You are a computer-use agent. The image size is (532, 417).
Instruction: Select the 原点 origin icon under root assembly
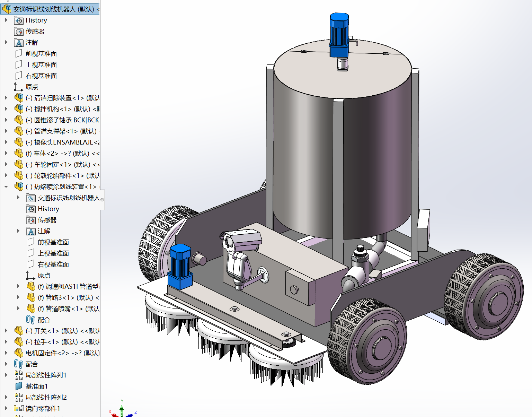pos(19,87)
